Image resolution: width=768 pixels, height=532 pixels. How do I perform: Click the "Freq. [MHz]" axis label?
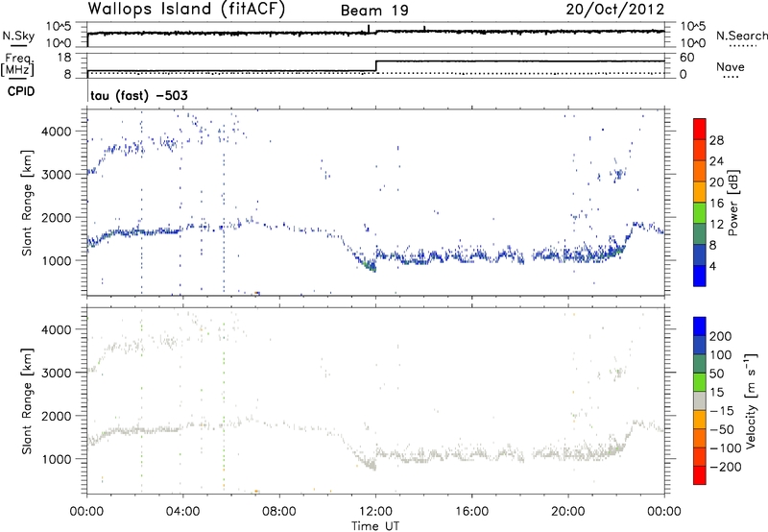click(18, 65)
